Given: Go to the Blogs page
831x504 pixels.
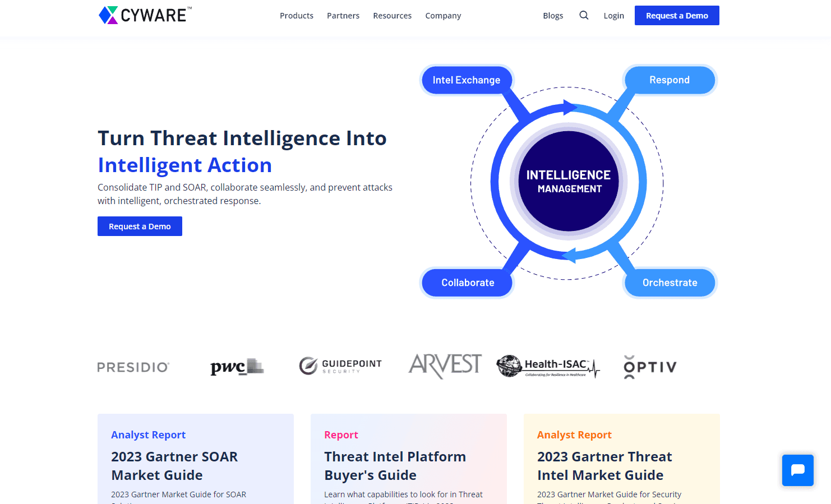Looking at the screenshot, I should 553,16.
